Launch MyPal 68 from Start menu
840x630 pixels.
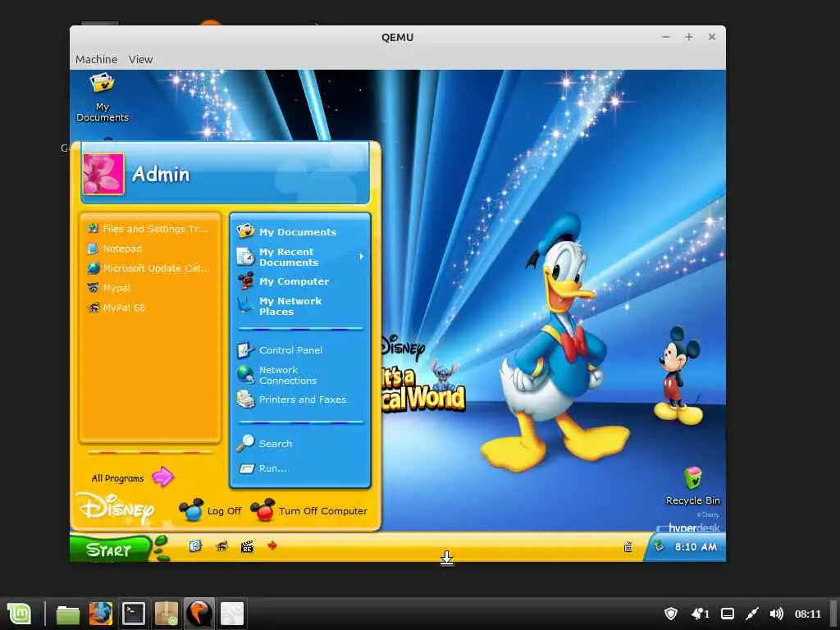click(x=116, y=308)
